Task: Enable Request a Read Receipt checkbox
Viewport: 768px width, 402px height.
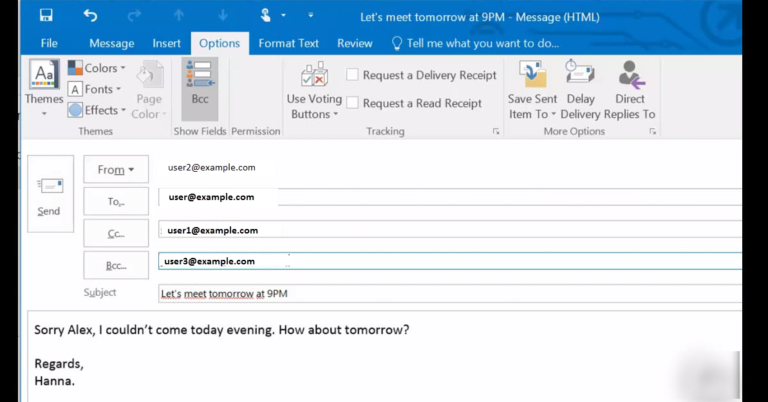Action: [x=352, y=103]
